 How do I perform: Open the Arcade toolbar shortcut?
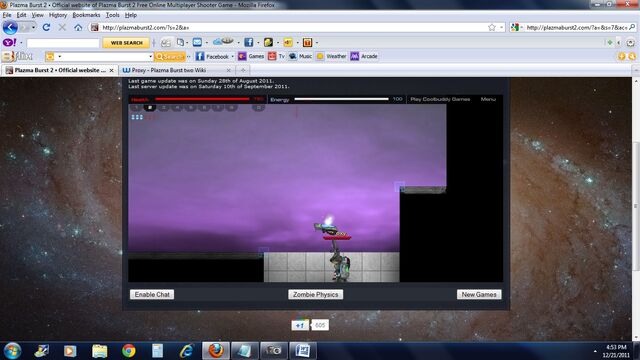click(364, 56)
